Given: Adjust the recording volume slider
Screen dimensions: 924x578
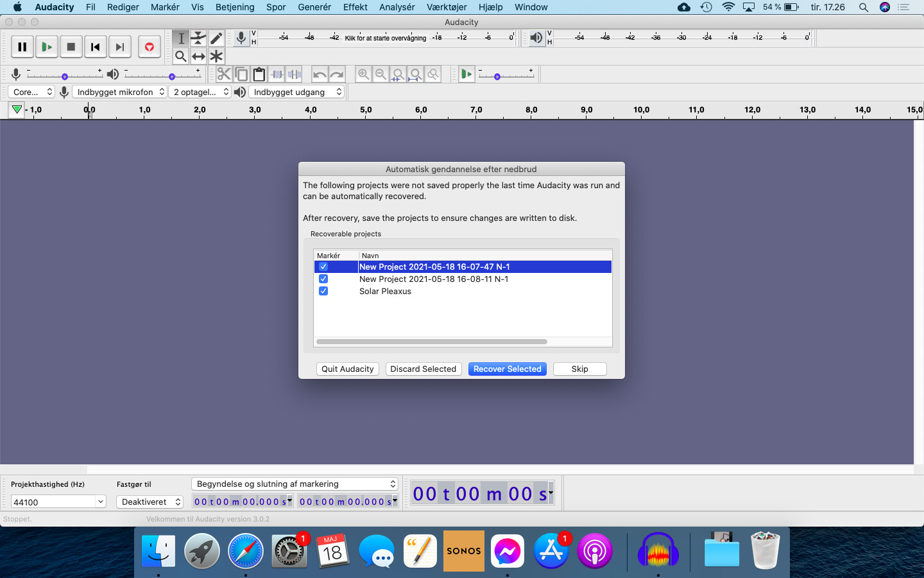Looking at the screenshot, I should click(65, 76).
